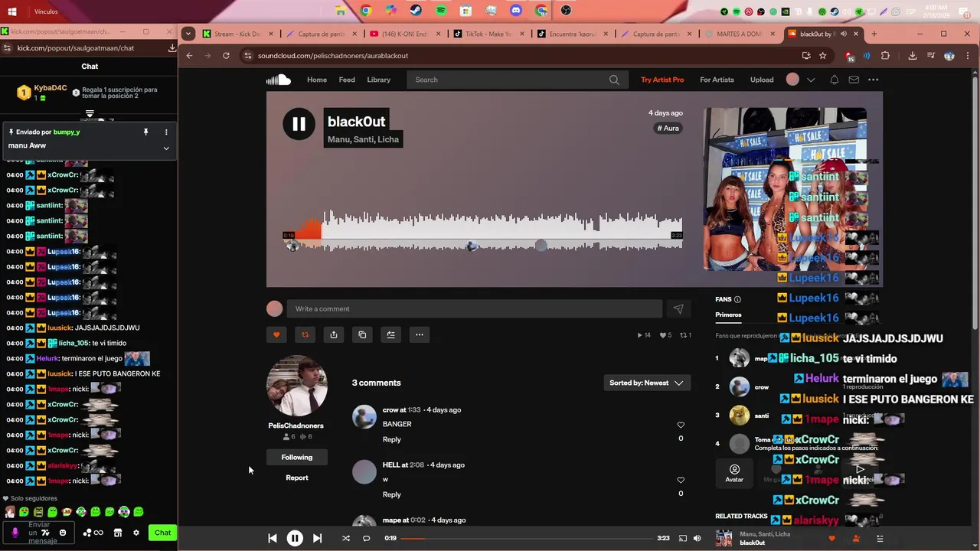Viewport: 980px width, 551px height.
Task: Go to SoundCloud Home
Action: pyautogui.click(x=317, y=80)
